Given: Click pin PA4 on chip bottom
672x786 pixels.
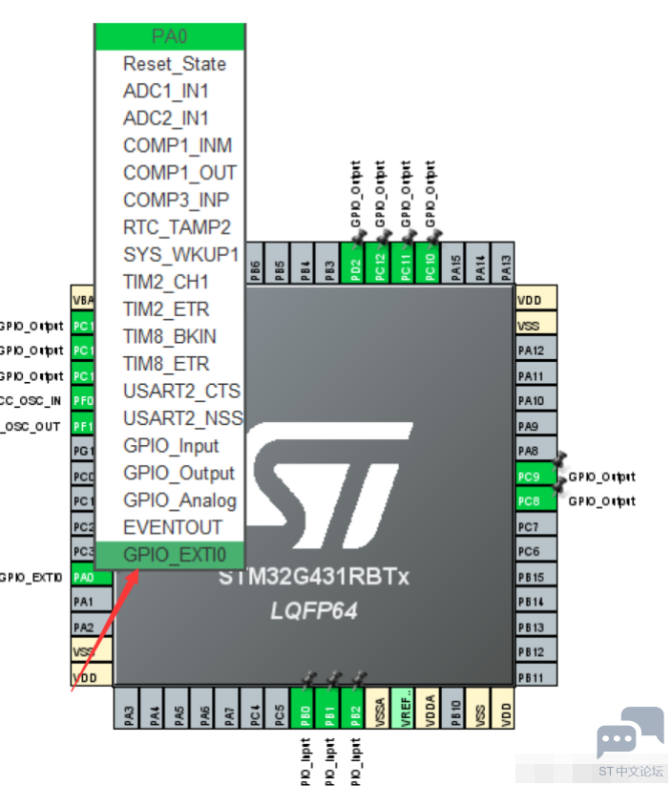Looking at the screenshot, I should point(152,709).
